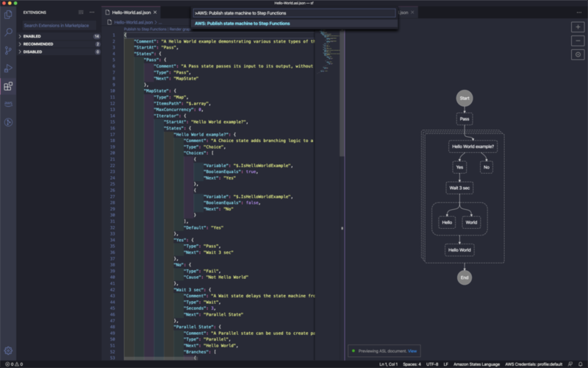This screenshot has height=368, width=588.
Task: Click the editor vertical scrollbar thumb
Action: (x=342, y=94)
